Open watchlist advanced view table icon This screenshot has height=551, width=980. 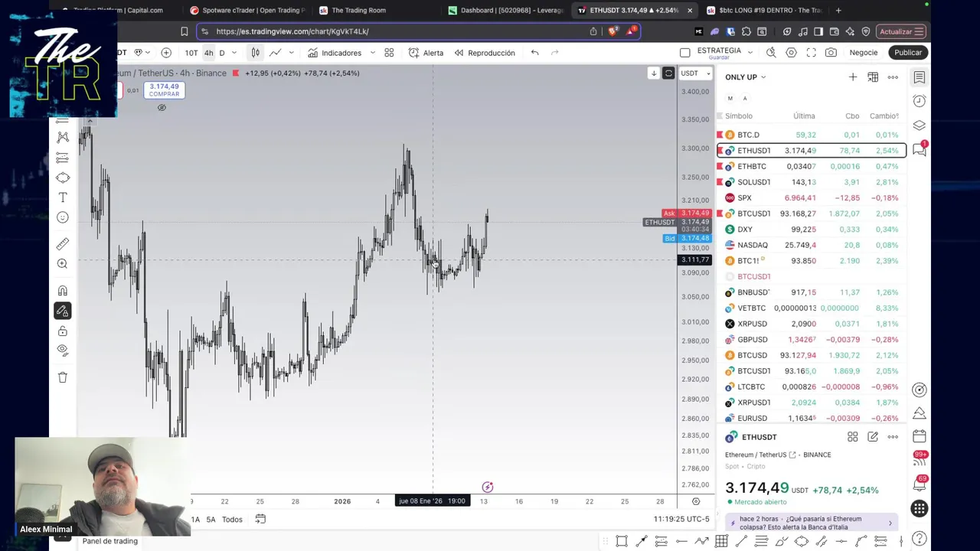[873, 77]
